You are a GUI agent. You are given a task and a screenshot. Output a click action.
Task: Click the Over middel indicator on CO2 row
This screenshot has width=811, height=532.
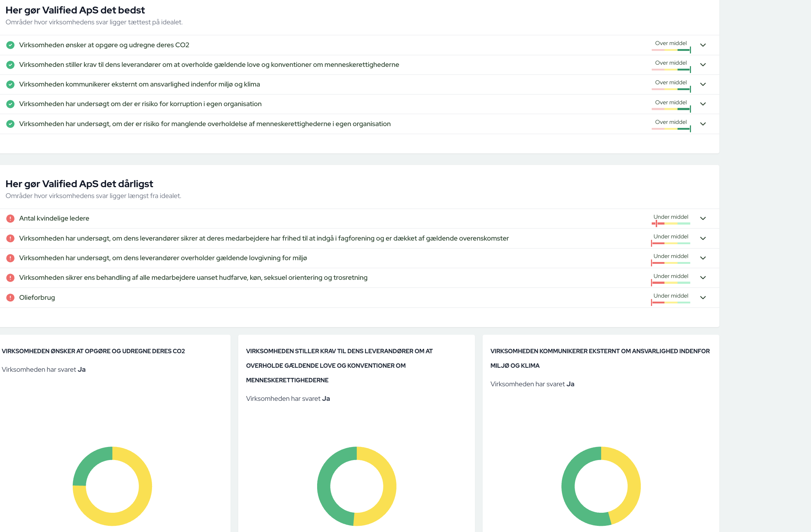671,45
